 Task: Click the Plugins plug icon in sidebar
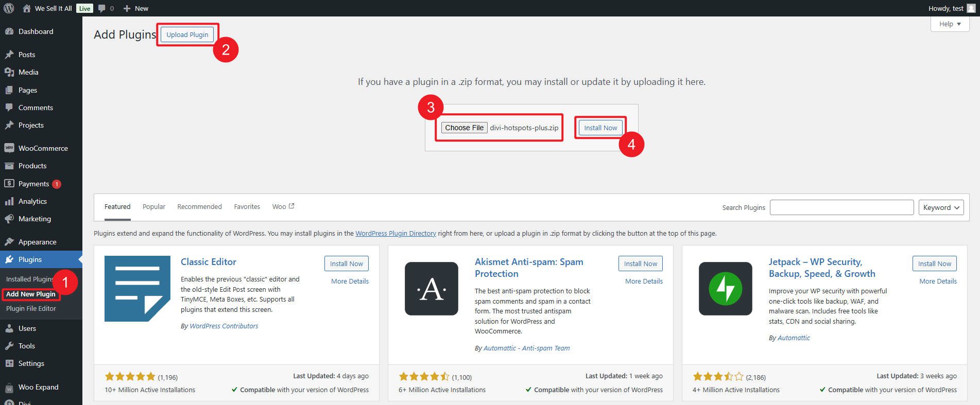click(9, 259)
